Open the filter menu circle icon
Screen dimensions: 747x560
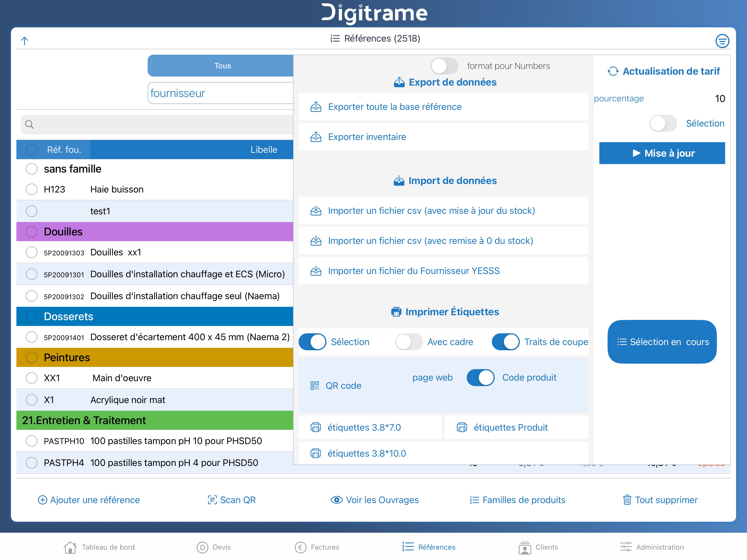click(722, 41)
